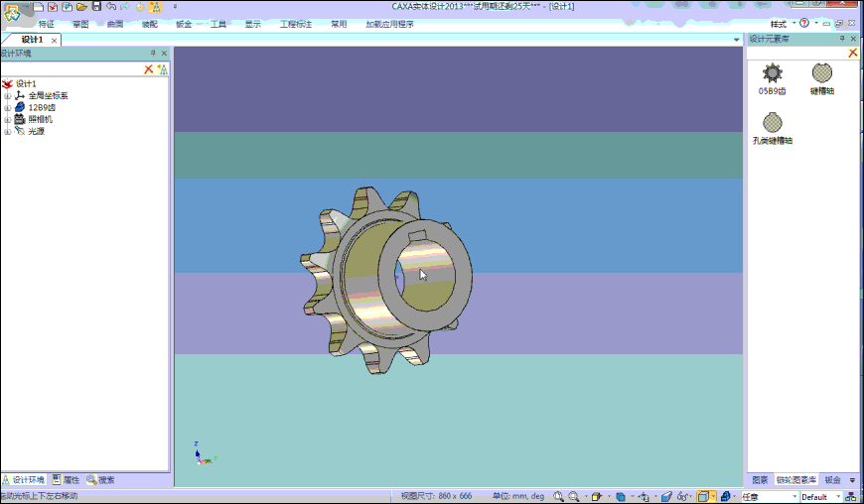Click the red X icon in 设计环境 panel
This screenshot has width=864, height=504.
click(x=148, y=68)
